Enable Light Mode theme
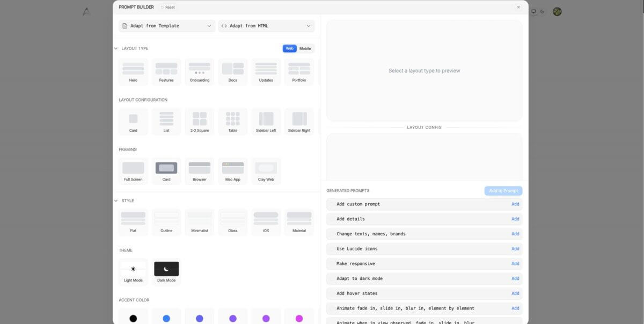The width and height of the screenshot is (644, 324). (x=133, y=272)
